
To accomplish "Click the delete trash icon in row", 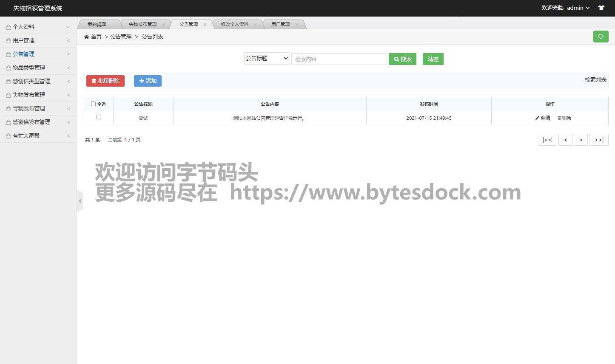I will point(559,118).
